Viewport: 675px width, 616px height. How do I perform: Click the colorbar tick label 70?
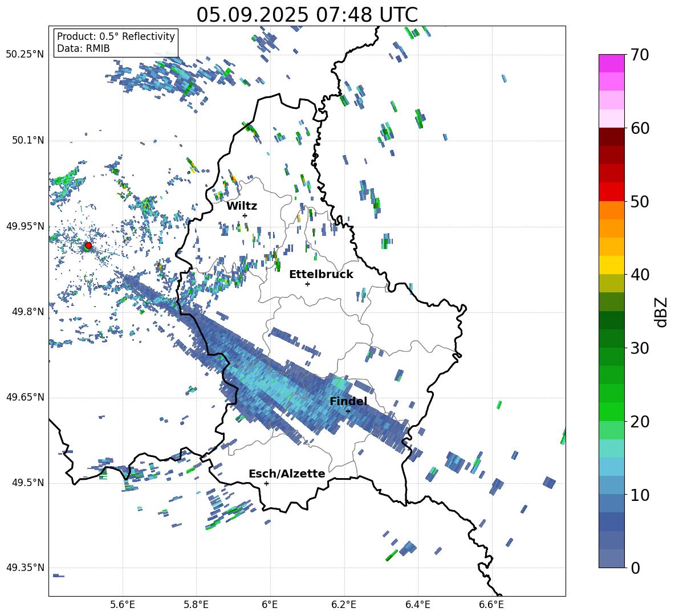pos(640,55)
